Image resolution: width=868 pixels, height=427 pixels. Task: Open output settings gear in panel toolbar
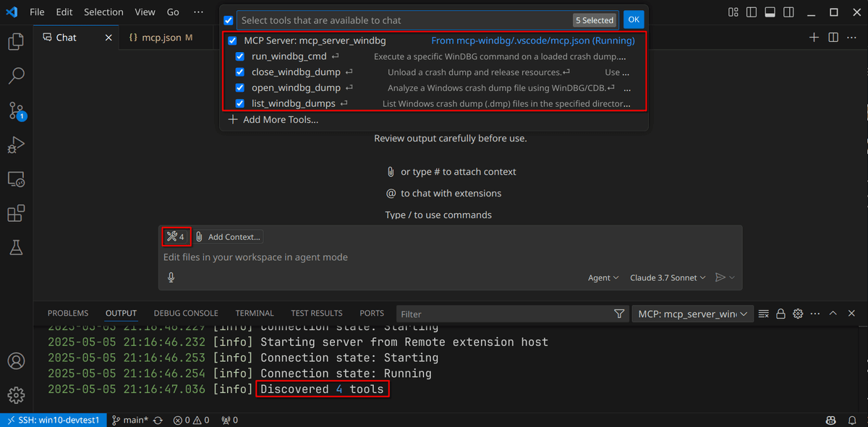point(798,314)
